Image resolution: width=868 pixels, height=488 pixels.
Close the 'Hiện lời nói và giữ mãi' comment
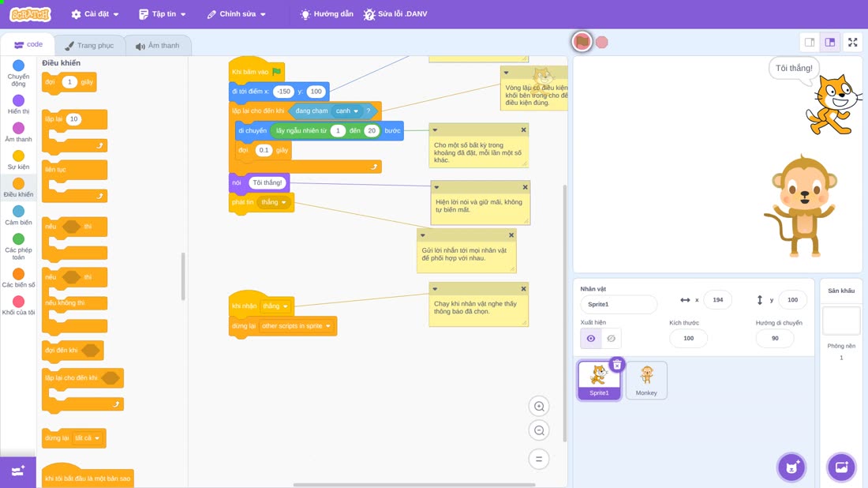pos(525,187)
